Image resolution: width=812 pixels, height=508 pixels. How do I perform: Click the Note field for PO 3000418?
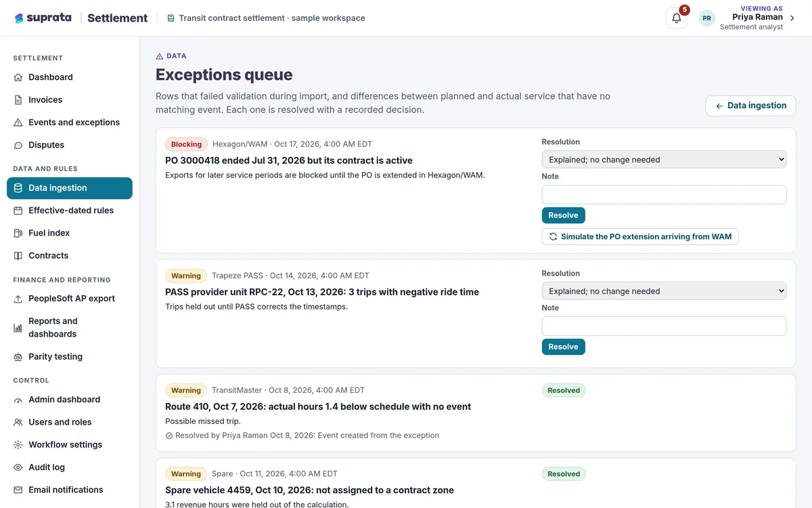[x=664, y=195]
